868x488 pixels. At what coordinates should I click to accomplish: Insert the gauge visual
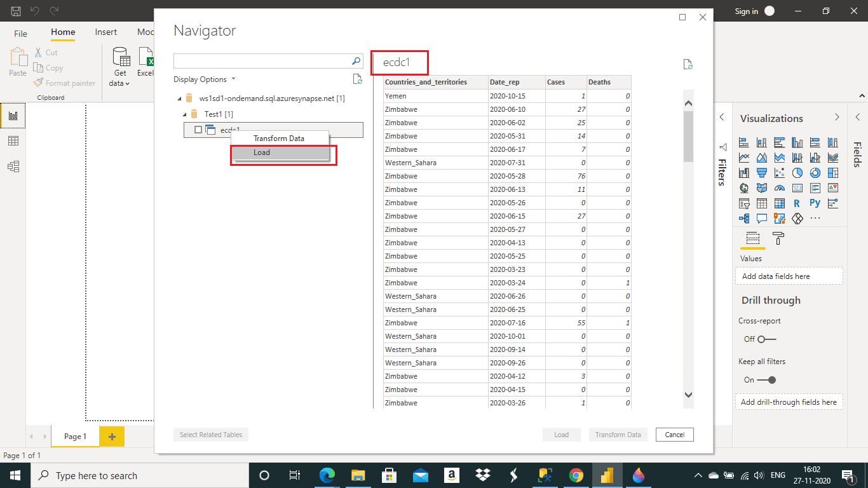click(x=780, y=188)
